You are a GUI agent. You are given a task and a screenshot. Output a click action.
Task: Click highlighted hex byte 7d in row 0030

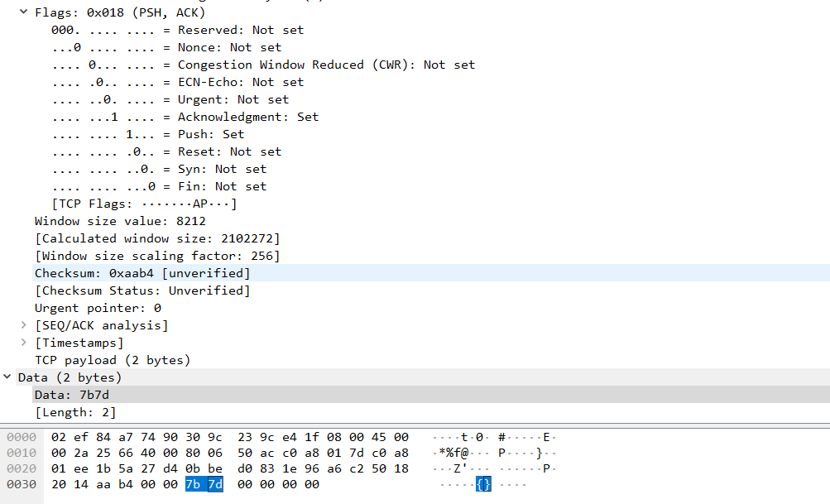215,484
